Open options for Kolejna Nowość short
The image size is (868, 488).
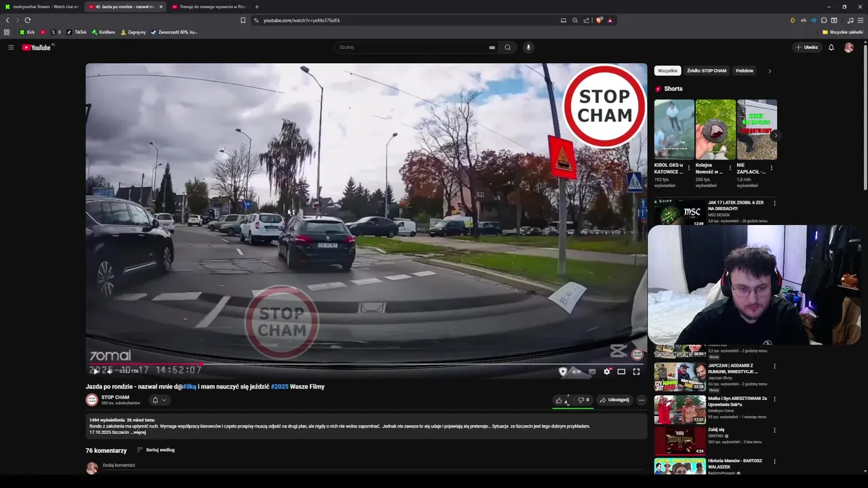point(730,167)
